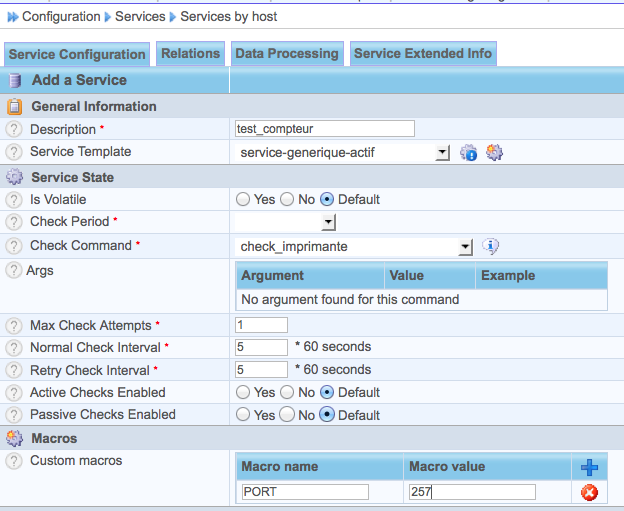Viewport: 624px width, 511px height.
Task: Click the template info icon beside service-generique-actif
Action: (x=468, y=153)
